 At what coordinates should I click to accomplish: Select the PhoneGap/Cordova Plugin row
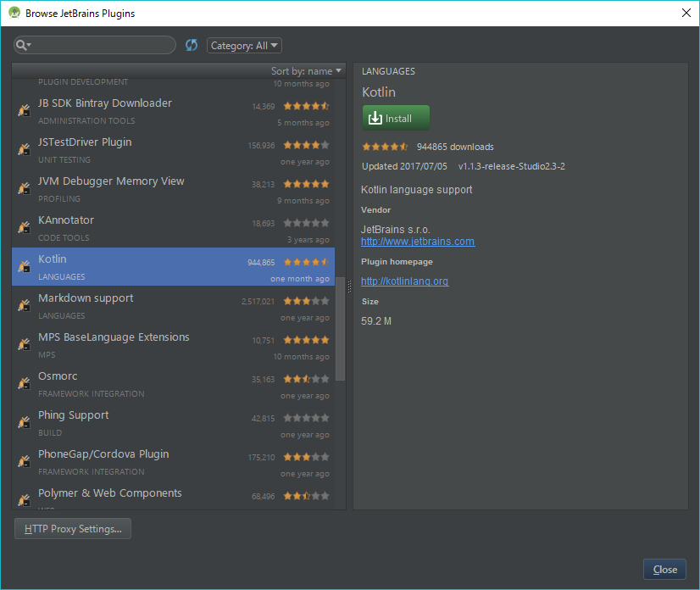pyautogui.click(x=173, y=462)
